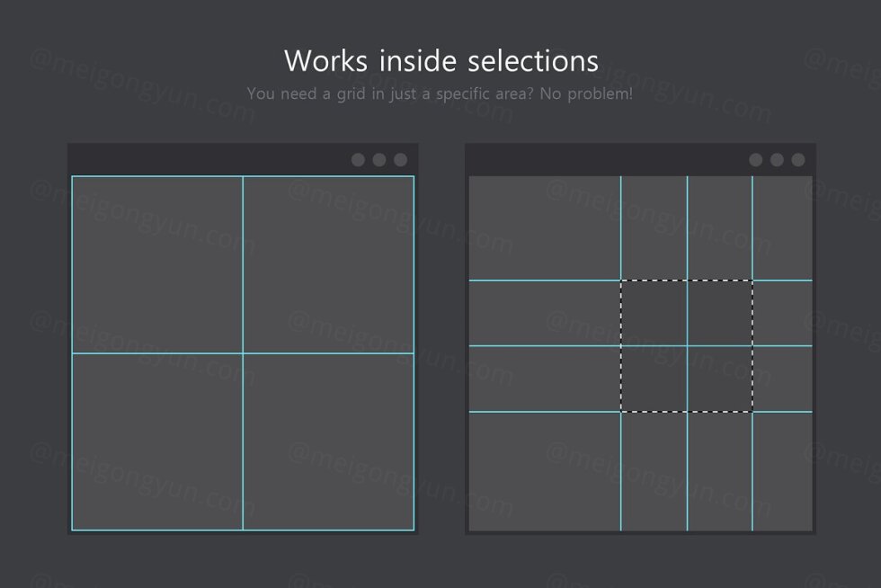Select the bottom-left quadrant of the left window grid
The image size is (881, 588).
[x=157, y=441]
